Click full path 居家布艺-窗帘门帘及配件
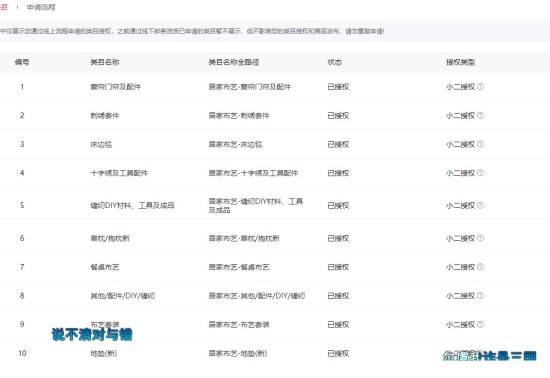This screenshot has height=378, width=550. point(250,87)
